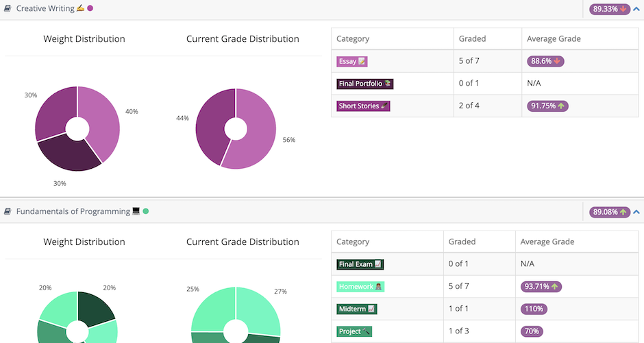Click the purple dot next to Creative Writing
Image resolution: width=644 pixels, height=343 pixels.
coord(90,8)
